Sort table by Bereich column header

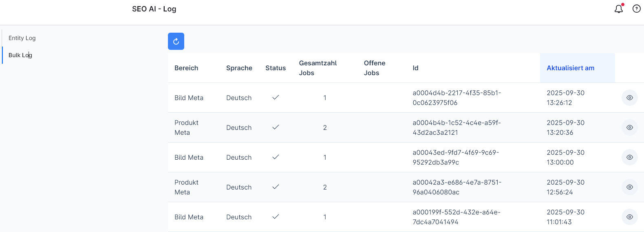(186, 68)
